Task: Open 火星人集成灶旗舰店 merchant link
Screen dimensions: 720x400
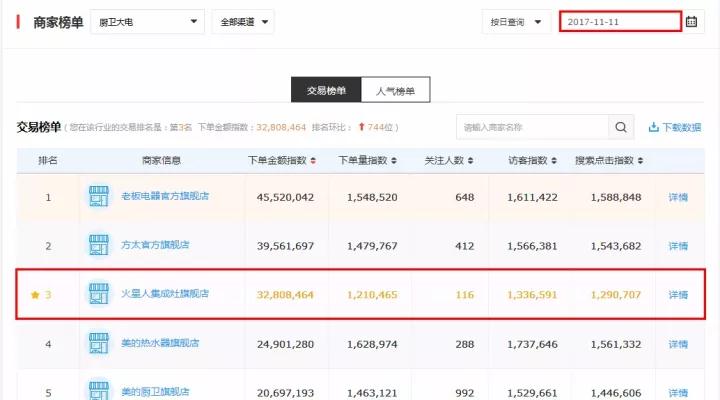Action: coord(165,293)
